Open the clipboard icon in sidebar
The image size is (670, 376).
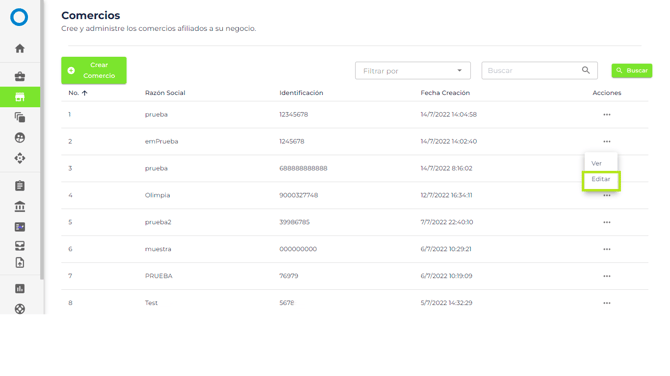click(x=20, y=186)
